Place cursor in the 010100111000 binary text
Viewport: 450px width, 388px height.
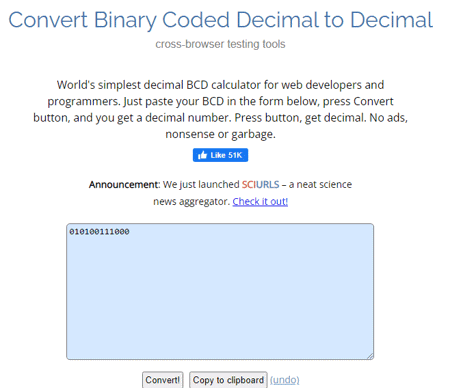pos(99,232)
